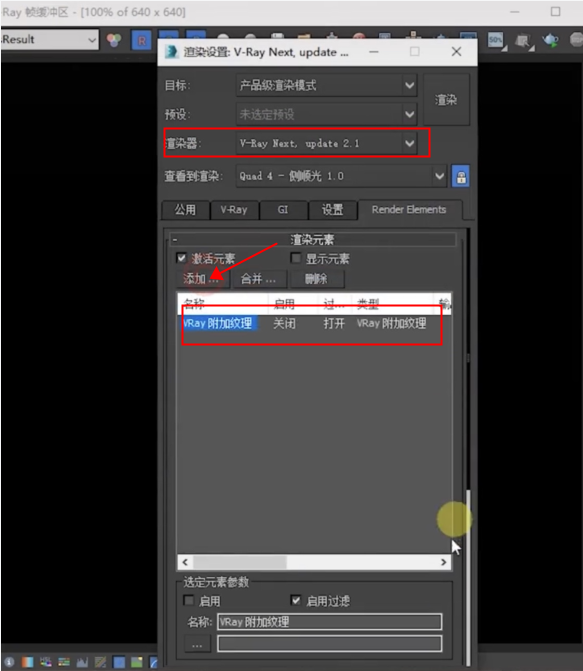Image resolution: width=583 pixels, height=671 pixels.
Task: Click the right arrow of list scrollbar
Action: (444, 562)
